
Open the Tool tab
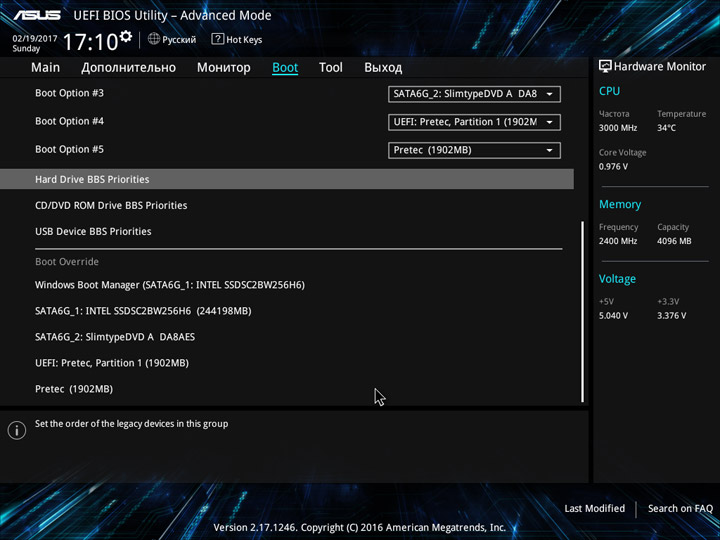click(x=331, y=68)
